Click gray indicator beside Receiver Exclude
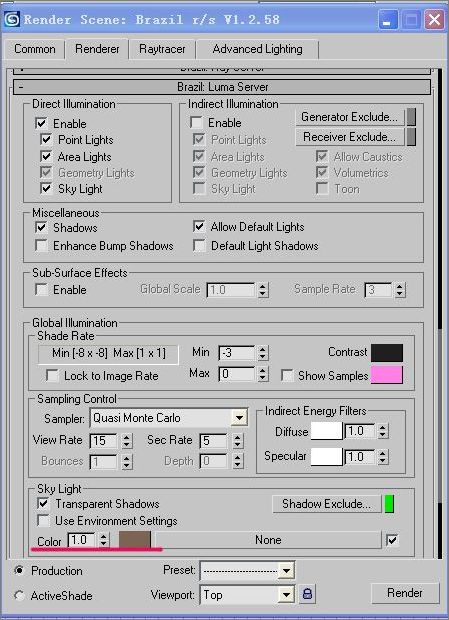 411,137
